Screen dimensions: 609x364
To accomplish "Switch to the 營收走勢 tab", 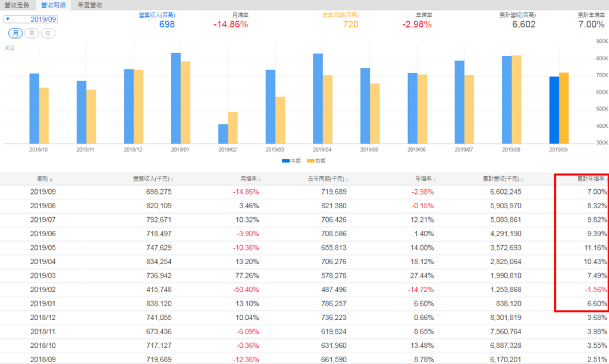I will [x=17, y=5].
